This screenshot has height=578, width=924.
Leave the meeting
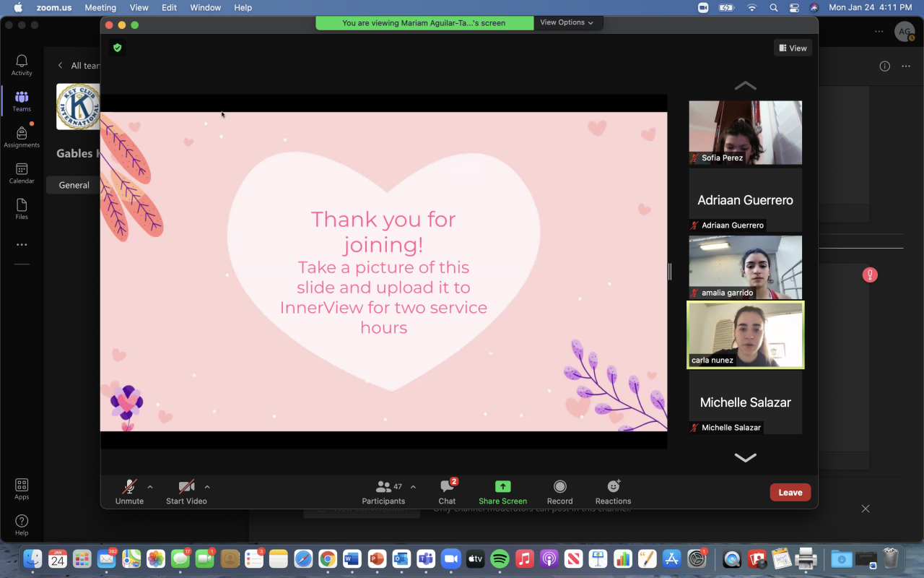tap(790, 492)
